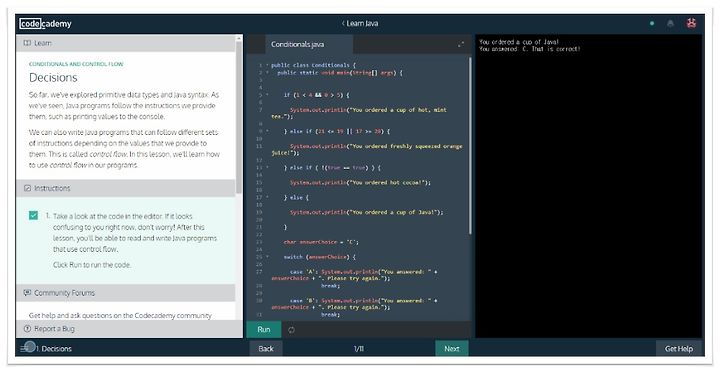Viewport: 720px width, 371px height.
Task: Click the 'Click Run to run the code.' text
Action: click(92, 265)
